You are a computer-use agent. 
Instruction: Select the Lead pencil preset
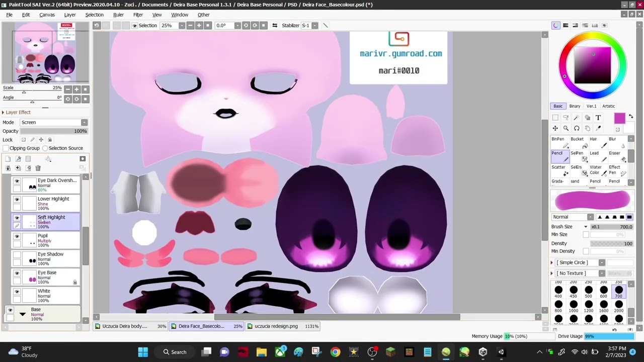[x=598, y=156]
